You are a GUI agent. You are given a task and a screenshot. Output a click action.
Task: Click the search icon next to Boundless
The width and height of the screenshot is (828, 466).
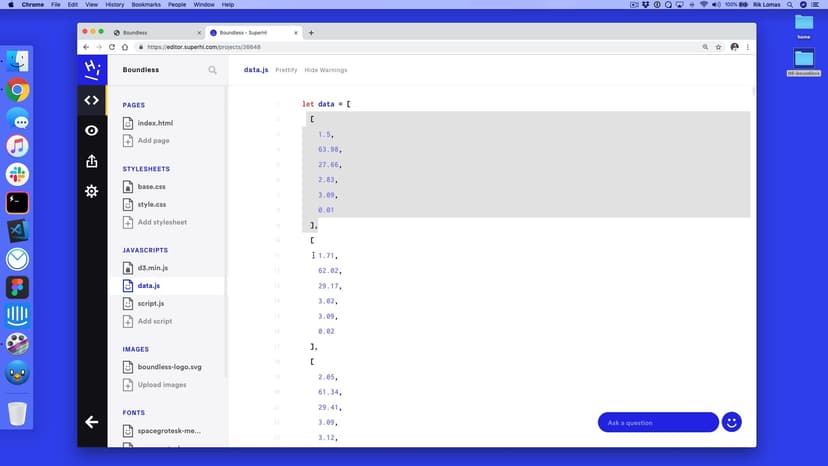212,70
